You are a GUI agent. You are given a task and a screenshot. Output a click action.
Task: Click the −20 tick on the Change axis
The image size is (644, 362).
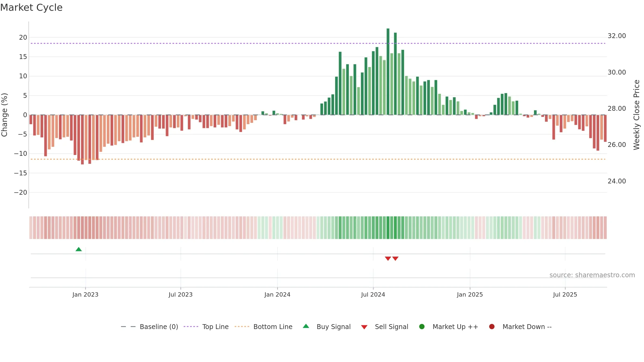(x=21, y=193)
